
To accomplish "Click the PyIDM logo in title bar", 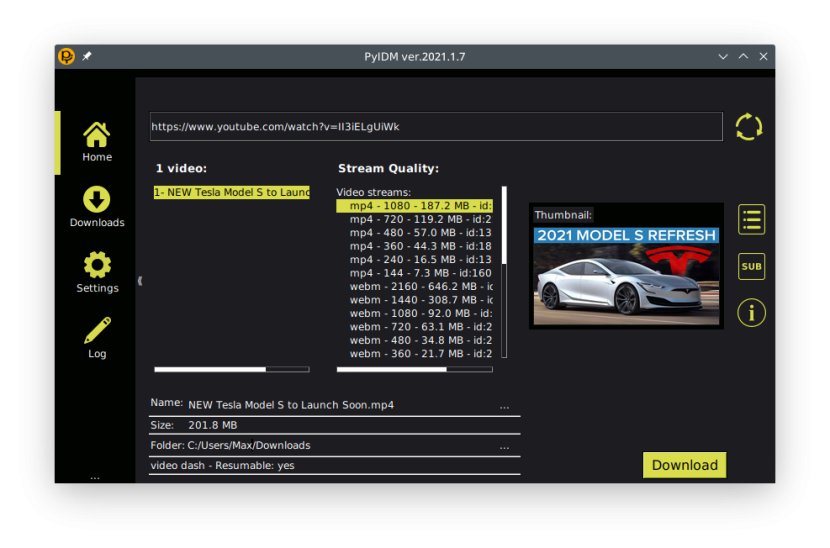I will (x=67, y=56).
